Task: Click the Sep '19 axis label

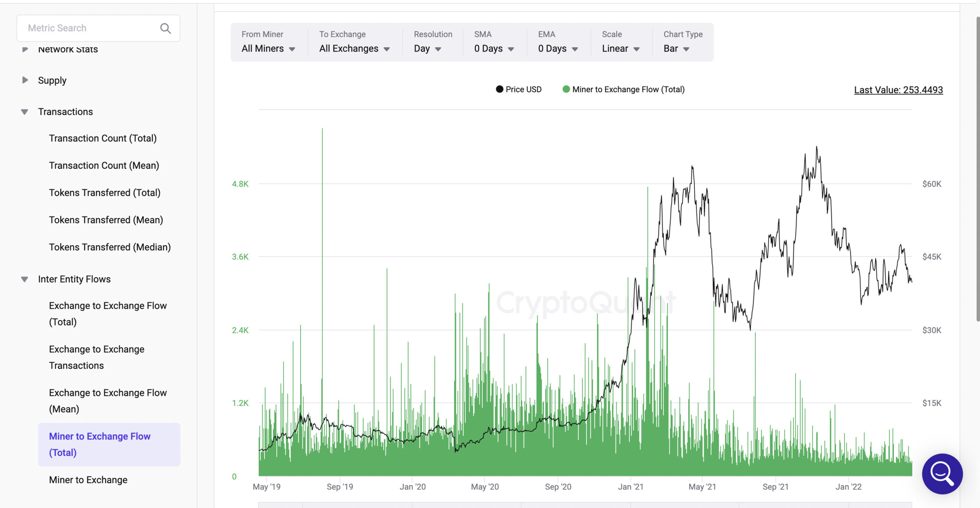Action: pos(340,487)
